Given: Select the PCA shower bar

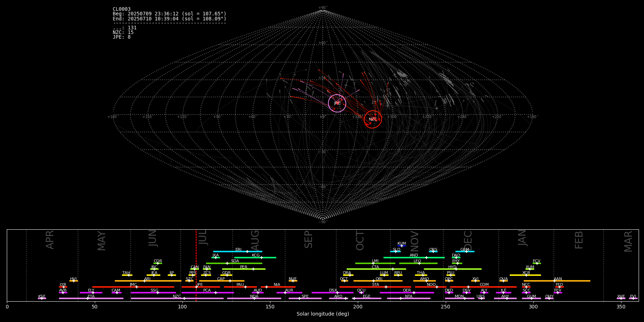Looking at the screenshot, I should 208,293.
